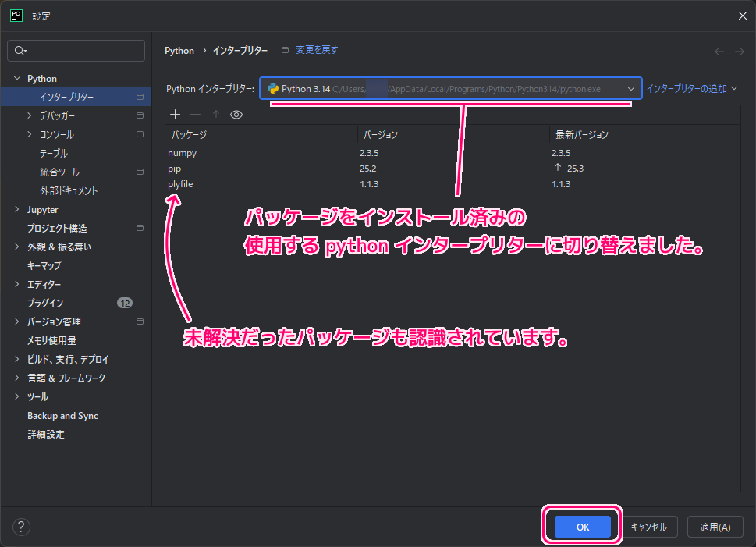Select the plyfile package row

pyautogui.click(x=180, y=184)
